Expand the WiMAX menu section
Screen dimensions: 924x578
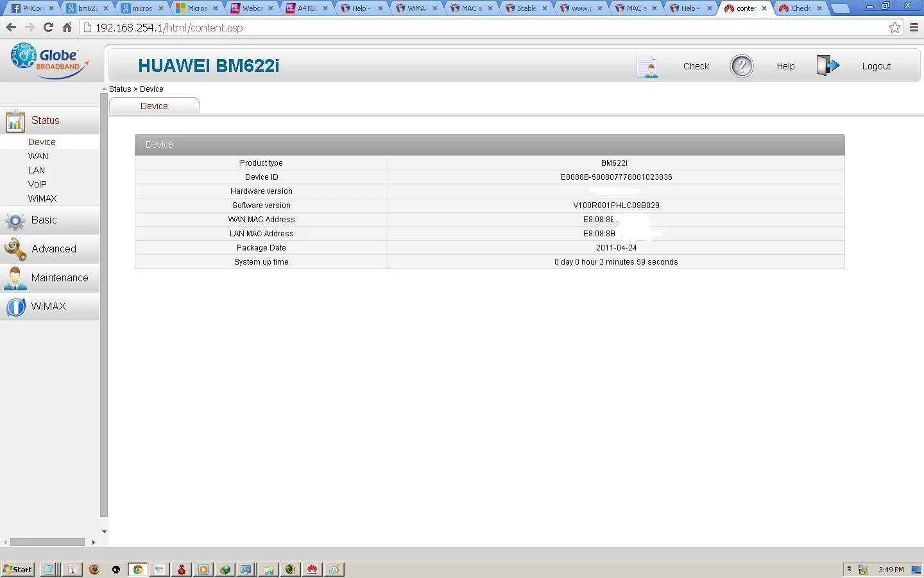coord(49,306)
